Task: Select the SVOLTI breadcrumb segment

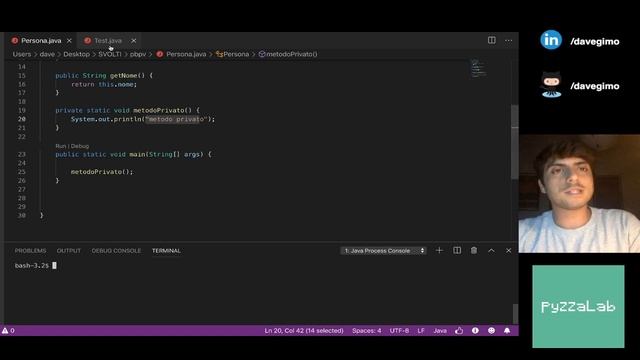Action: (x=110, y=54)
